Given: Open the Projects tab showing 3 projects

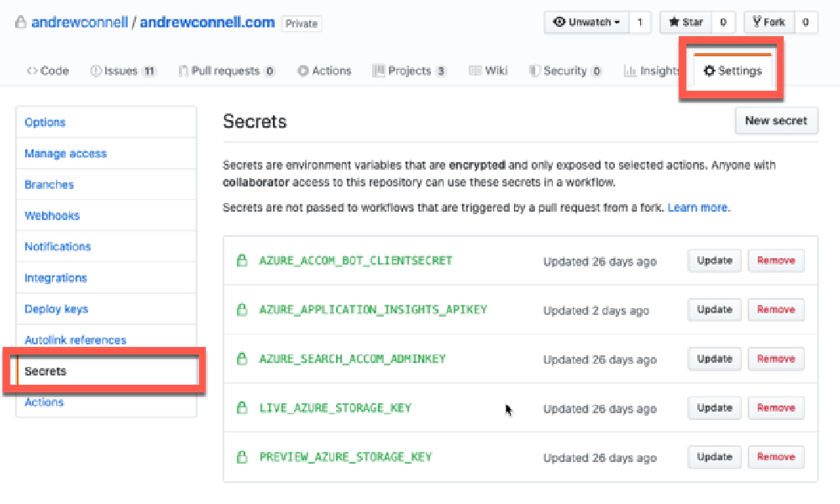Looking at the screenshot, I should click(409, 71).
